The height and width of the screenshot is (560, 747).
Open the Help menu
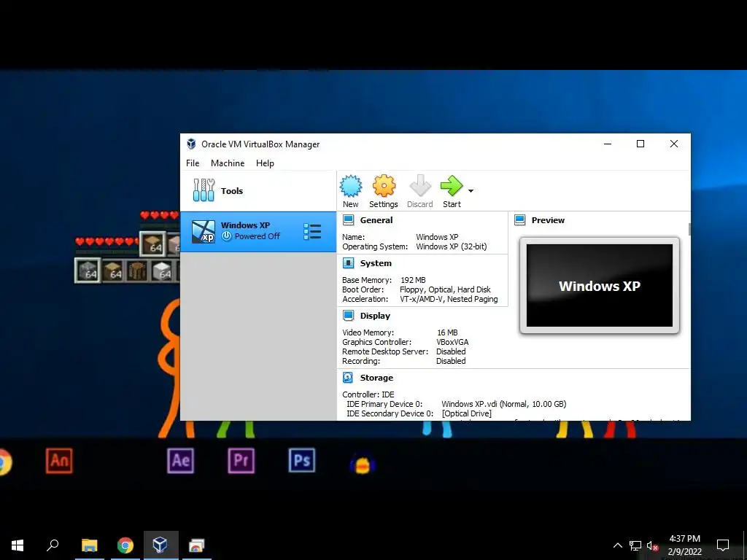265,163
